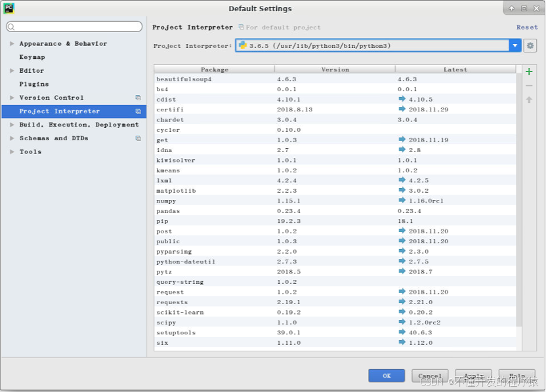Viewport: 546px width, 392px height.
Task: Click update arrow for six row
Action: (402, 342)
